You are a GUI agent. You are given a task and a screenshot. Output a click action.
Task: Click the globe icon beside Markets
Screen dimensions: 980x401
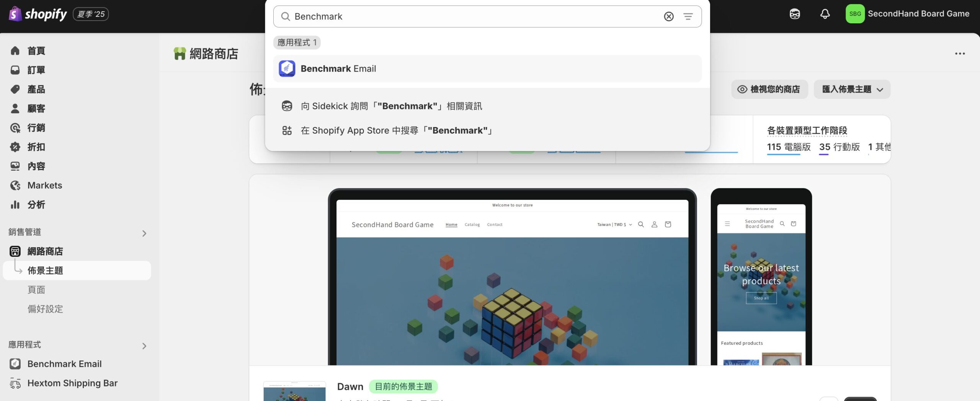tap(15, 186)
